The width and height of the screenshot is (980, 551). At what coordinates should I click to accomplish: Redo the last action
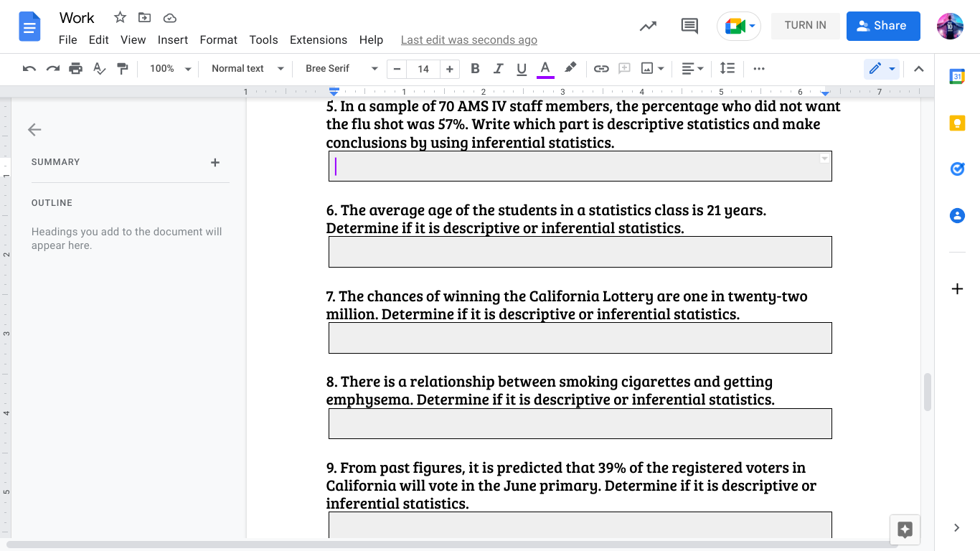52,69
